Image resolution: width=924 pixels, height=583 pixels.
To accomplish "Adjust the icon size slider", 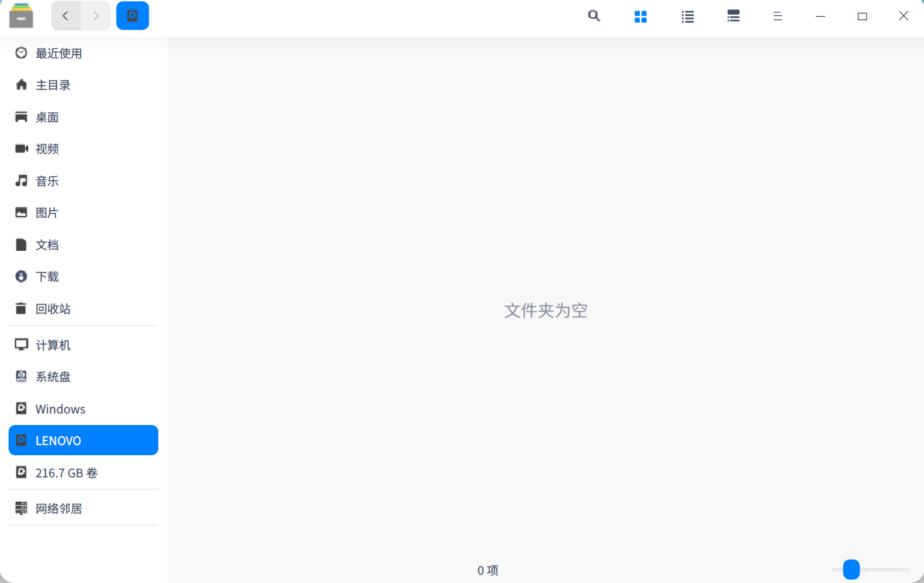I will point(851,570).
